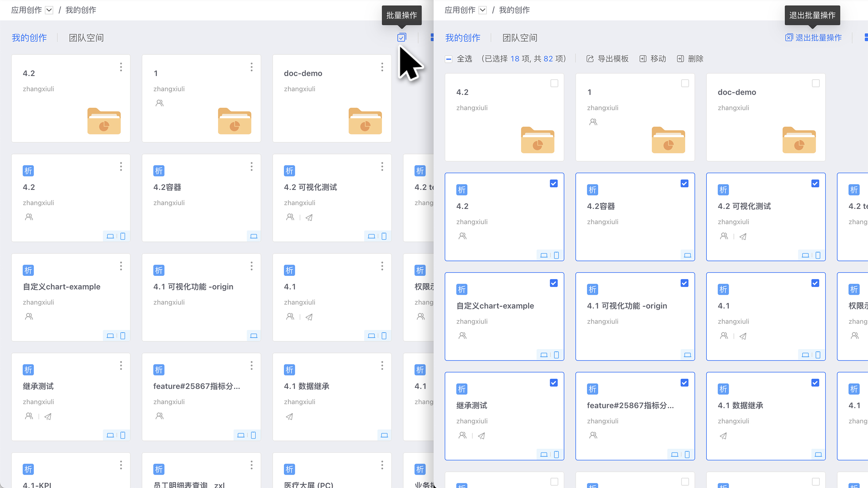
Task: Click share users icon on left folder 1 card
Action: tap(159, 103)
